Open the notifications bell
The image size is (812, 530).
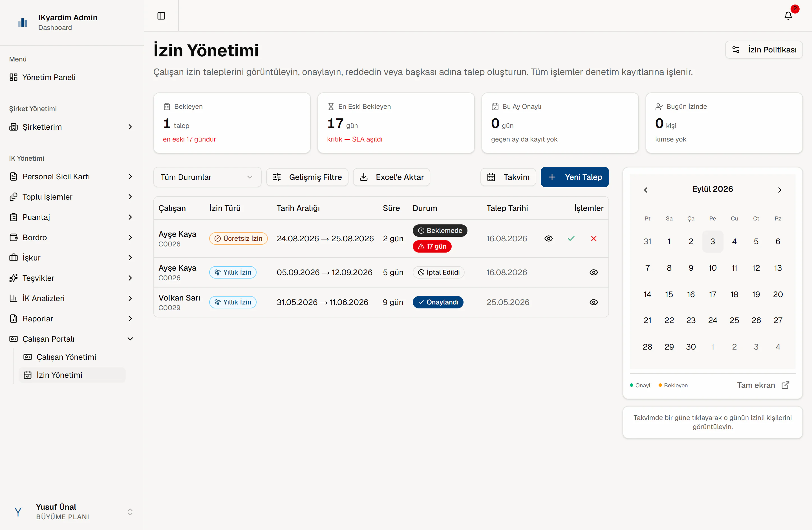point(788,16)
